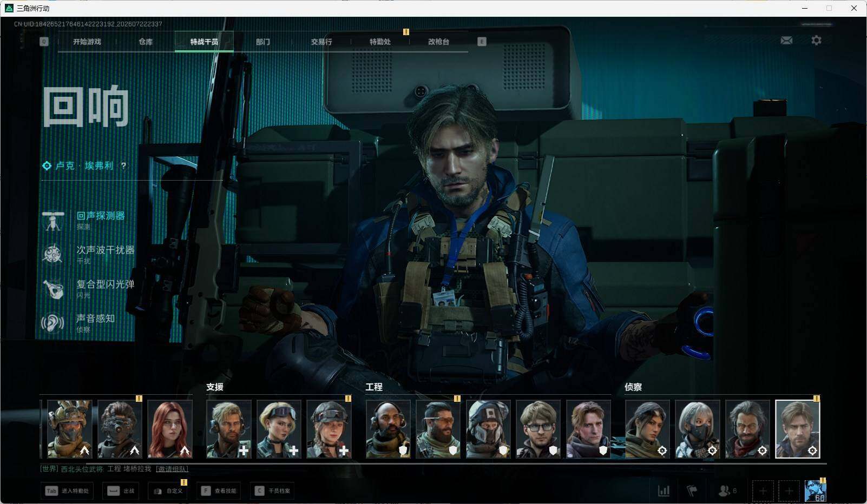
Task: Select the bearded support operator with headset
Action: [x=229, y=429]
